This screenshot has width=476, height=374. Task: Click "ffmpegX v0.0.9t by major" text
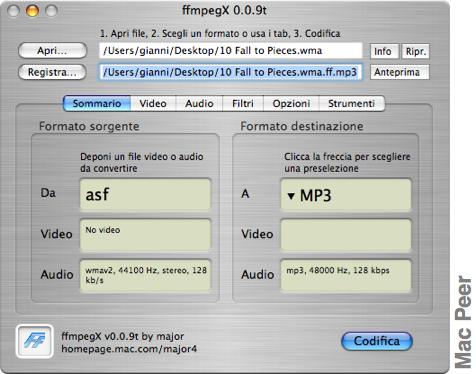point(123,336)
